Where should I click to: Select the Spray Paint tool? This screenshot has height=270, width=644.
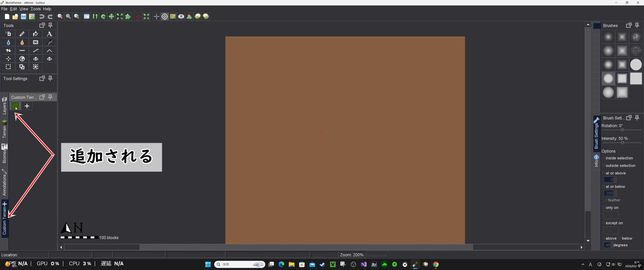8,34
